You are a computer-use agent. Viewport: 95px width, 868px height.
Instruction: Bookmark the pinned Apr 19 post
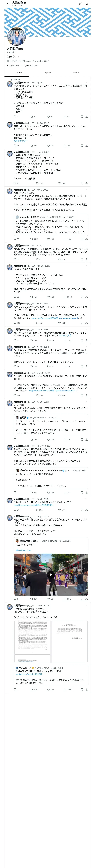(x=82, y=117)
